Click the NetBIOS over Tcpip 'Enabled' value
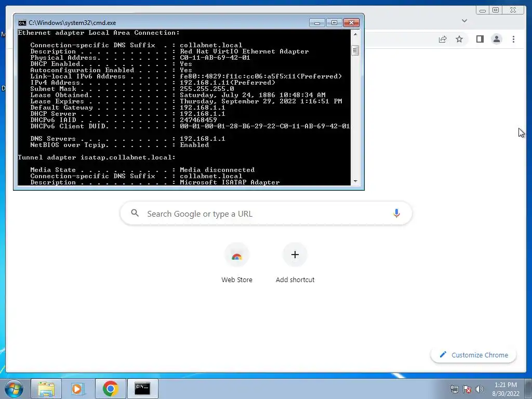The height and width of the screenshot is (399, 532). (194, 145)
